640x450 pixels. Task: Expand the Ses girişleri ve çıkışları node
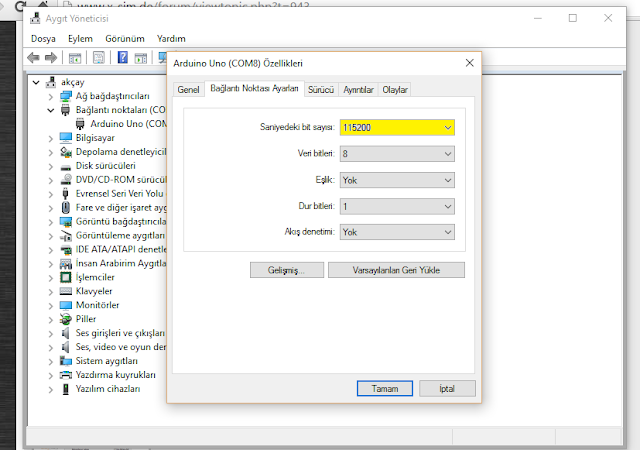pos(51,334)
